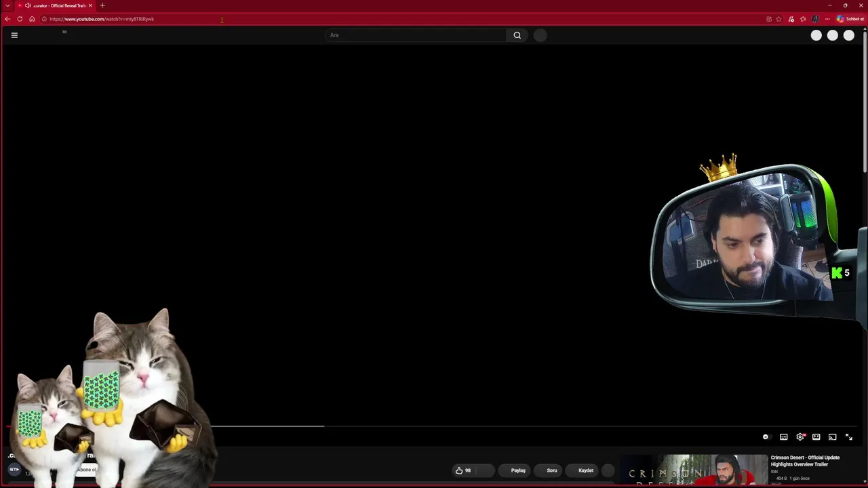Image resolution: width=868 pixels, height=488 pixels.
Task: Toggle the autoplay switch in player
Action: (x=766, y=437)
